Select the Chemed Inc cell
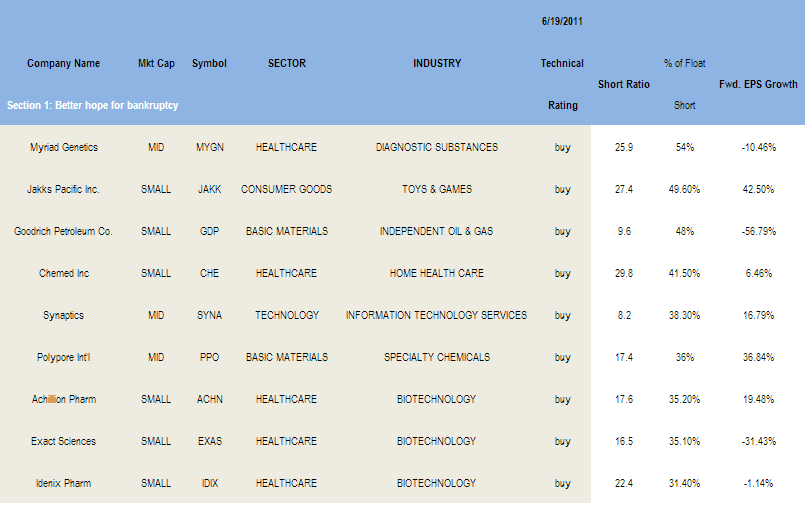806x507 pixels. coord(64,273)
